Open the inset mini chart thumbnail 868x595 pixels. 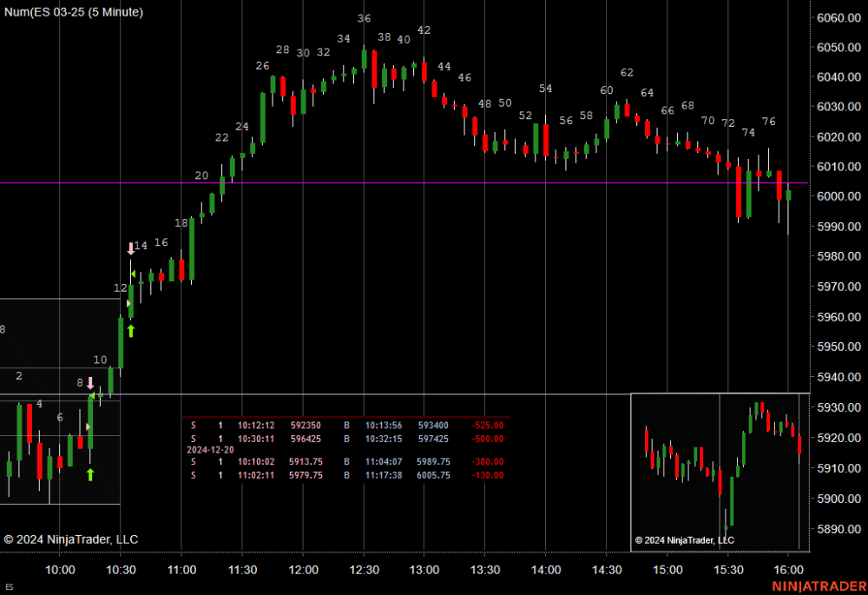click(720, 471)
